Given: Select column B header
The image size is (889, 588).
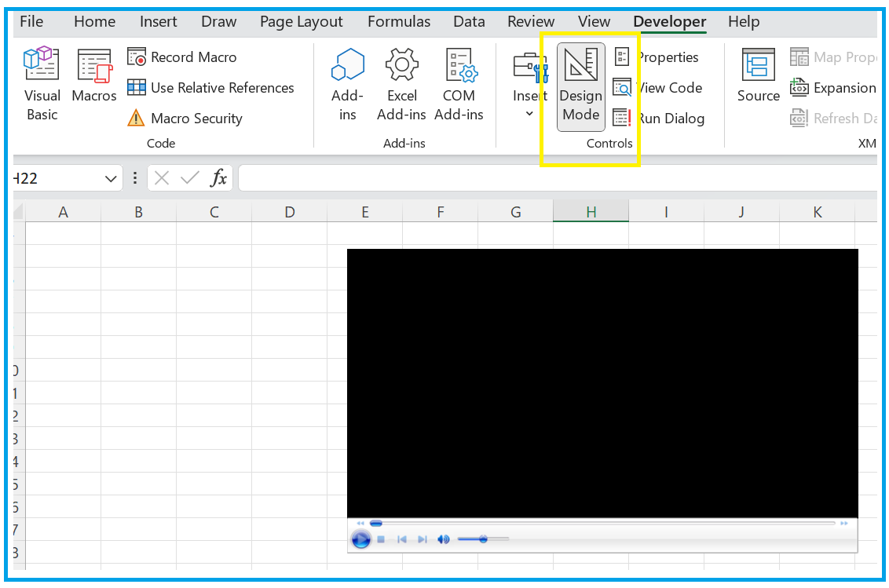Looking at the screenshot, I should click(138, 213).
